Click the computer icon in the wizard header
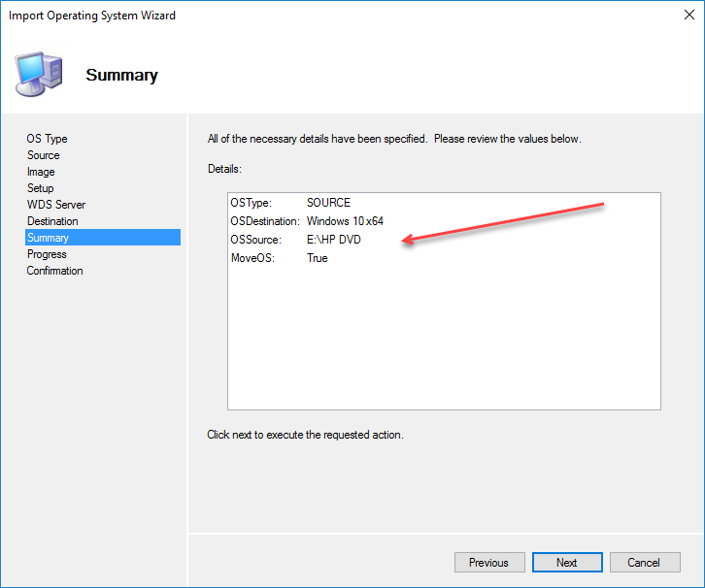 pyautogui.click(x=39, y=73)
